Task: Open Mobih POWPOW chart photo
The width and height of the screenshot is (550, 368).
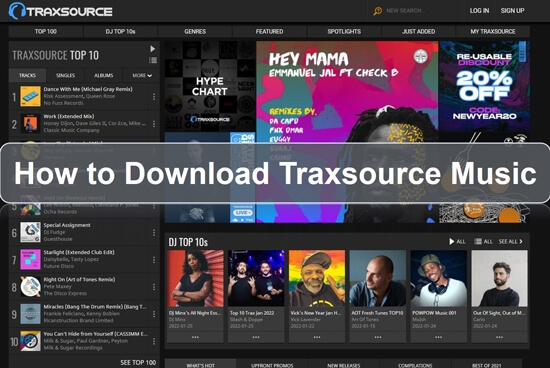Action: click(x=438, y=279)
